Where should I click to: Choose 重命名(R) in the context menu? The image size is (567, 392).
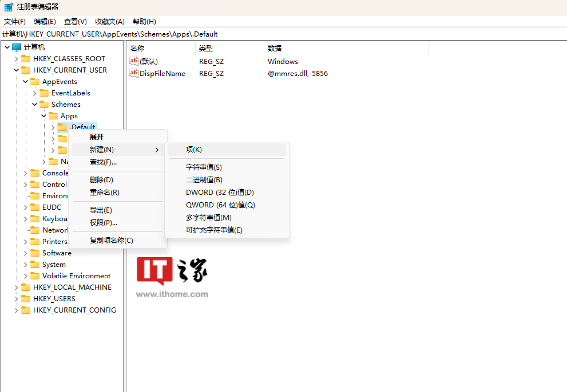[119, 193]
